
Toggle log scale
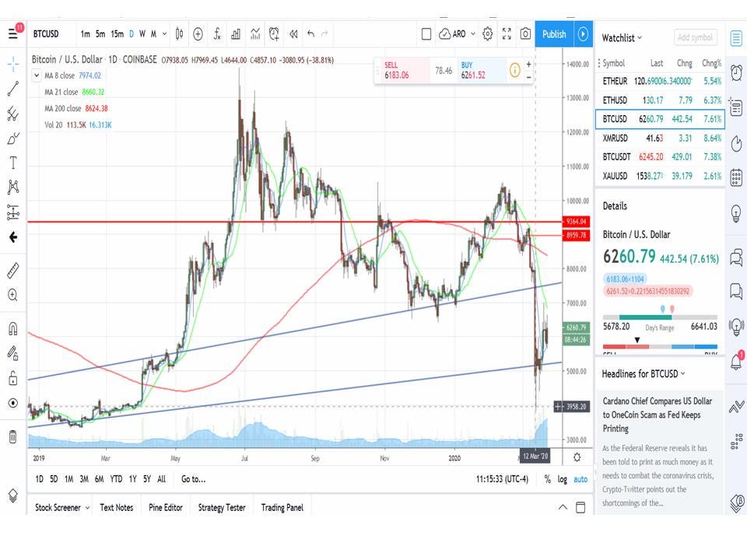[562, 480]
